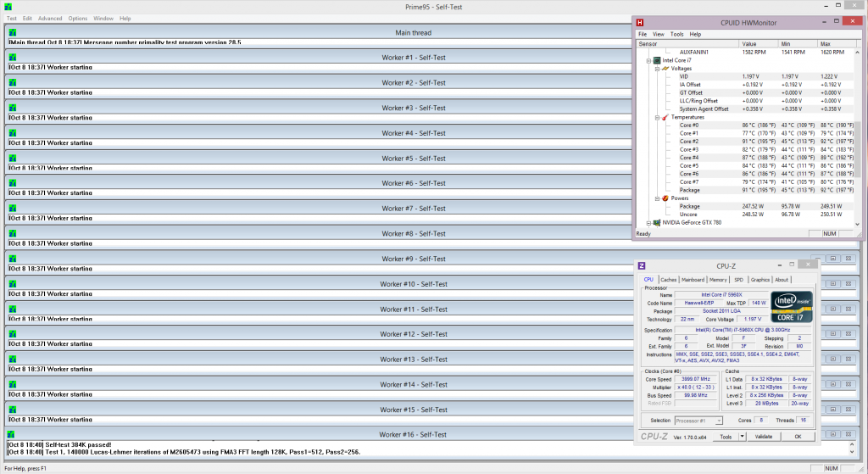Viewport: 868px width, 474px height.
Task: Open the Options menu in Prime95
Action: tap(77, 19)
